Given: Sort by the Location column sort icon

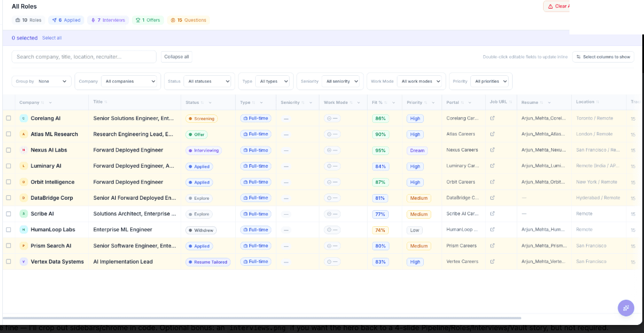Looking at the screenshot, I should point(598,102).
